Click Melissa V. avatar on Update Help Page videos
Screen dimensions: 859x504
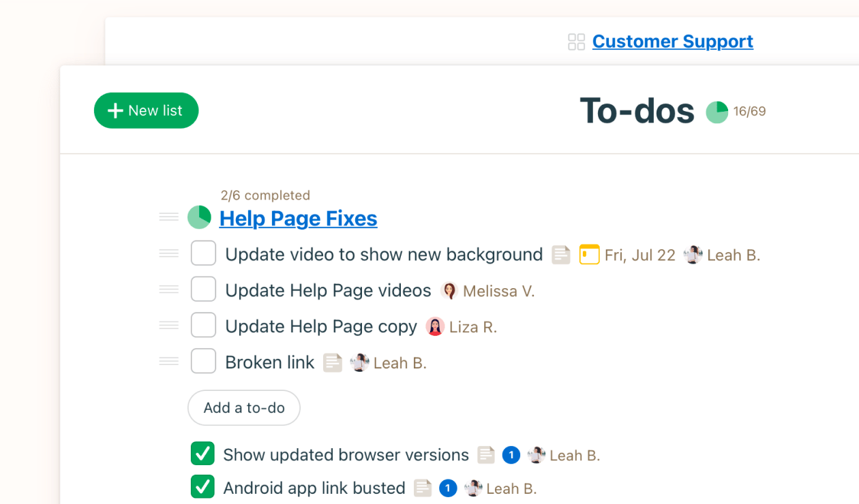[x=449, y=291]
